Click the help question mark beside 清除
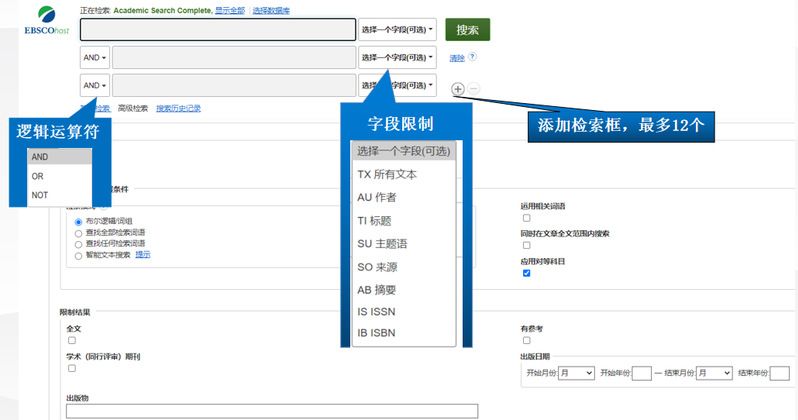Viewport: 798px width, 420px height. [x=472, y=58]
